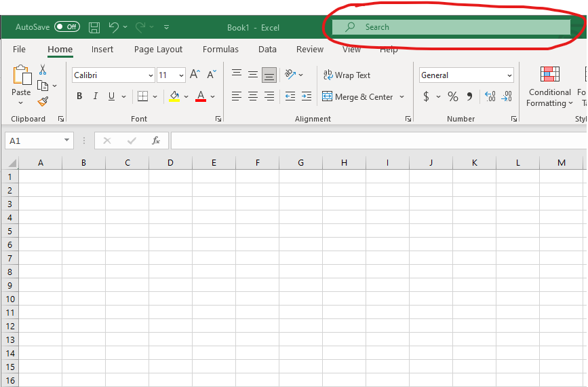Open the Copy options arrow
Screen dimensions: 588x387
[x=55, y=86]
